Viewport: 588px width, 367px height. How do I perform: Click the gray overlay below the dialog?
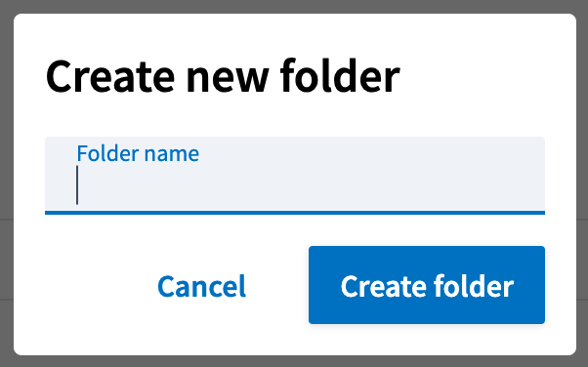point(294,361)
